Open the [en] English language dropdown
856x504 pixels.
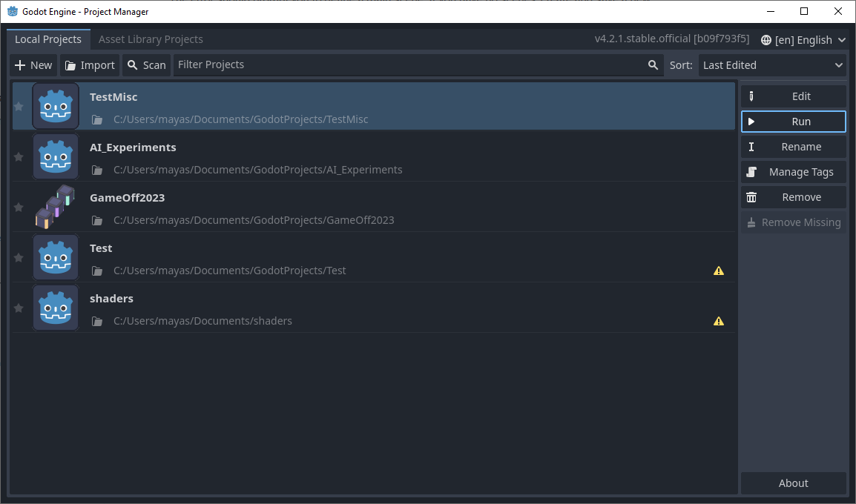click(x=803, y=40)
